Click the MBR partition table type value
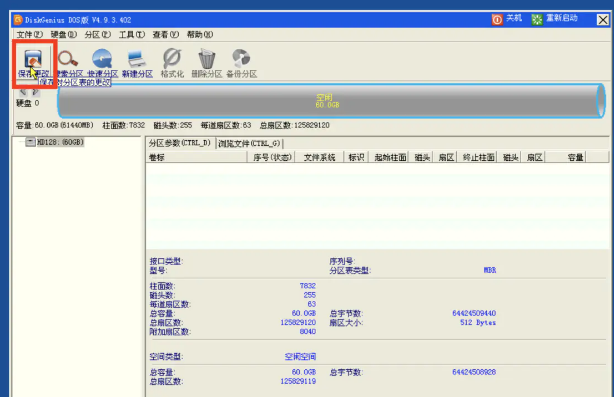Screen dimensions: 614x397 pos(490,270)
